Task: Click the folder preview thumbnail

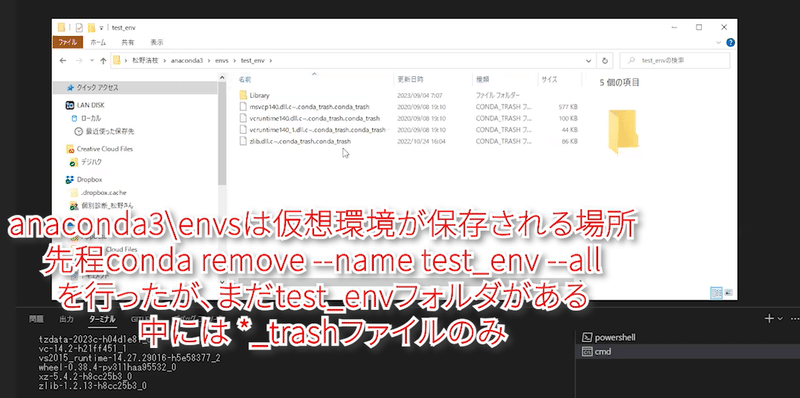Action: click(622, 132)
